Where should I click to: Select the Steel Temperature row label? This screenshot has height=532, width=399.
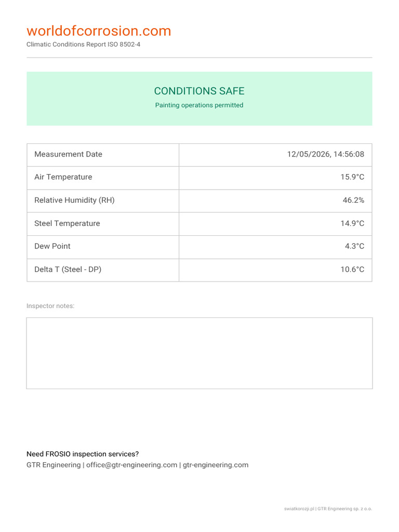coord(67,223)
